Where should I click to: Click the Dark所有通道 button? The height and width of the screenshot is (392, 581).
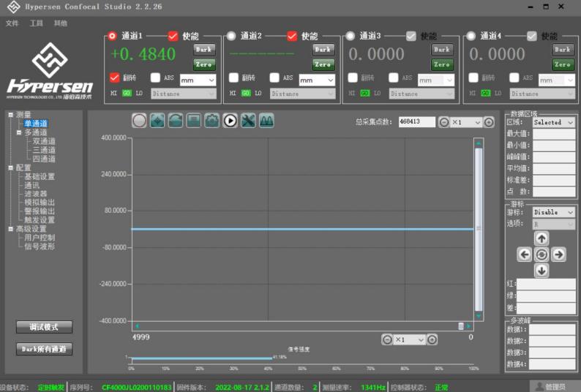click(x=44, y=349)
